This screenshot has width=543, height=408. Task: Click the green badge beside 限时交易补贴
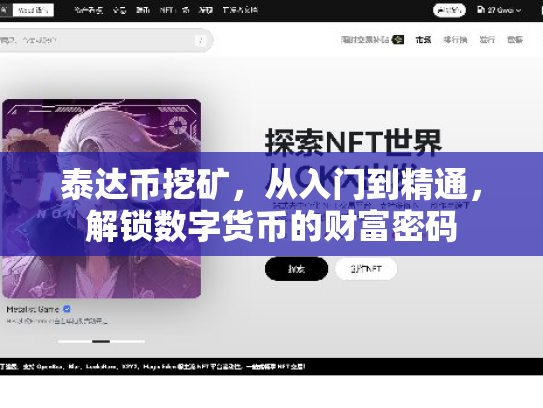tap(398, 40)
